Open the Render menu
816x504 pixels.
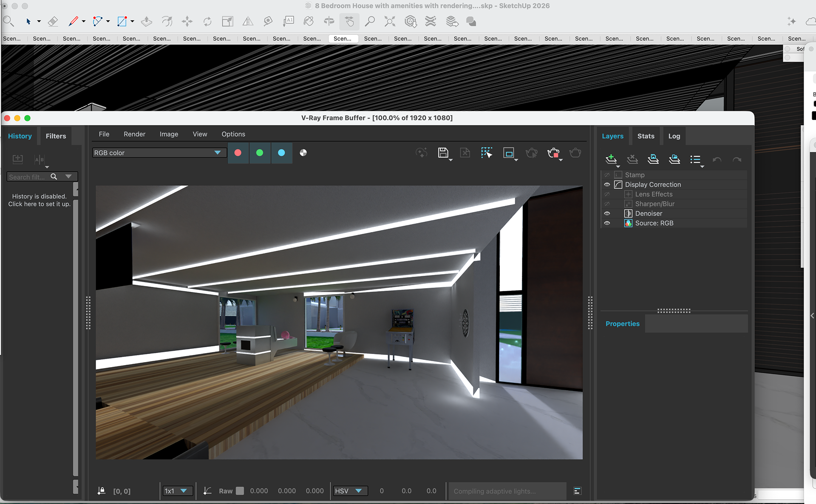134,134
